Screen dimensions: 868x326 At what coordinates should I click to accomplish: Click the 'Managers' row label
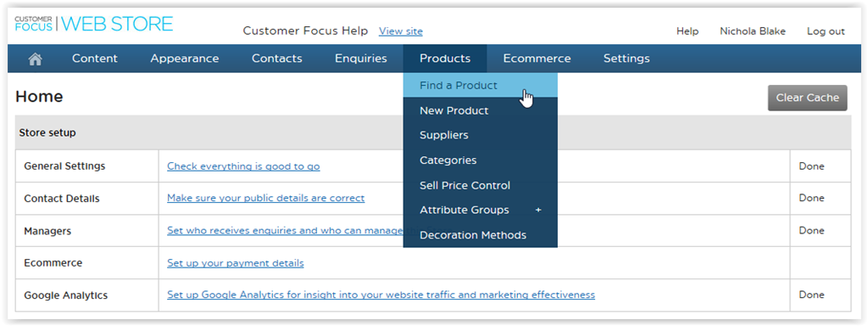47,231
